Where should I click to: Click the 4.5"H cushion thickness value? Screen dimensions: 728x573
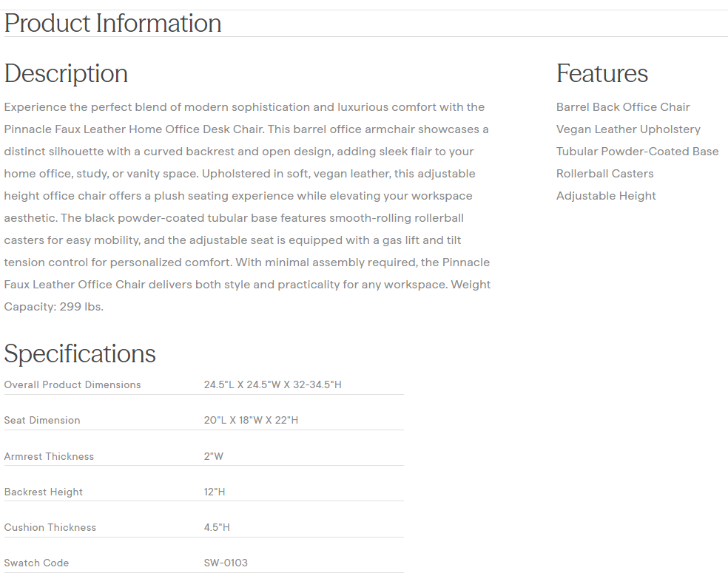click(217, 527)
